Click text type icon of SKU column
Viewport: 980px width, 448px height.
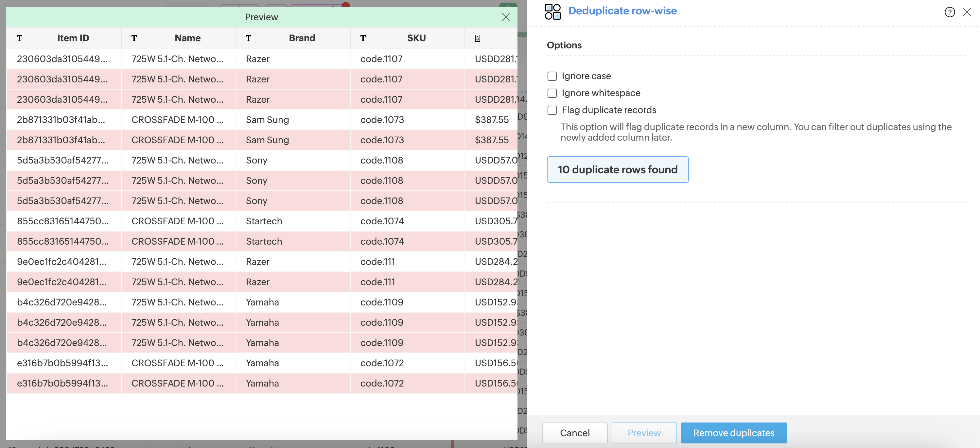(363, 38)
